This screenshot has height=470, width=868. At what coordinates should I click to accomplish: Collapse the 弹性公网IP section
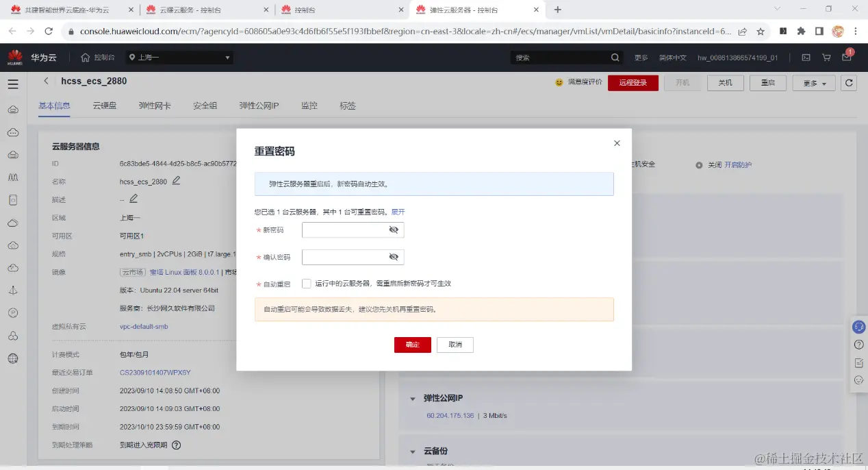point(412,397)
